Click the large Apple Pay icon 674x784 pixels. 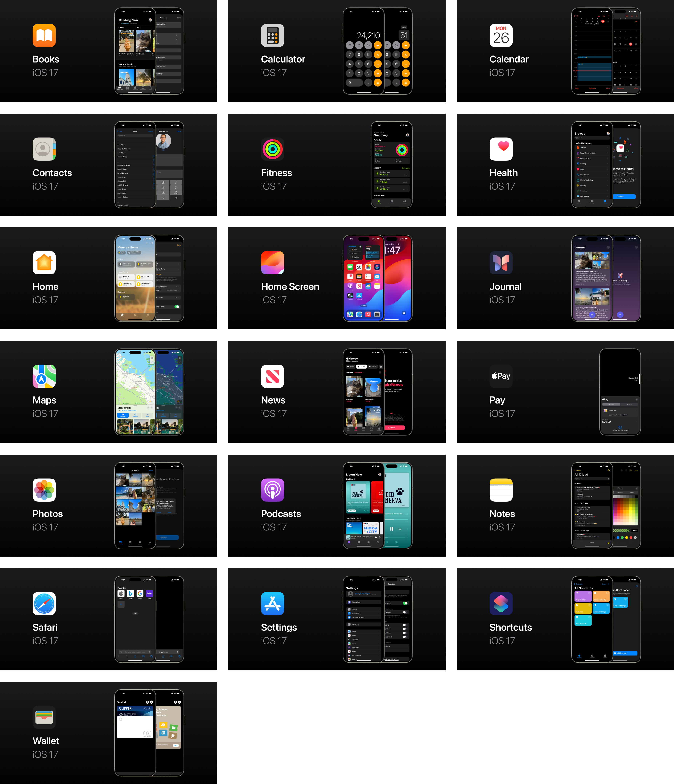[x=501, y=376]
